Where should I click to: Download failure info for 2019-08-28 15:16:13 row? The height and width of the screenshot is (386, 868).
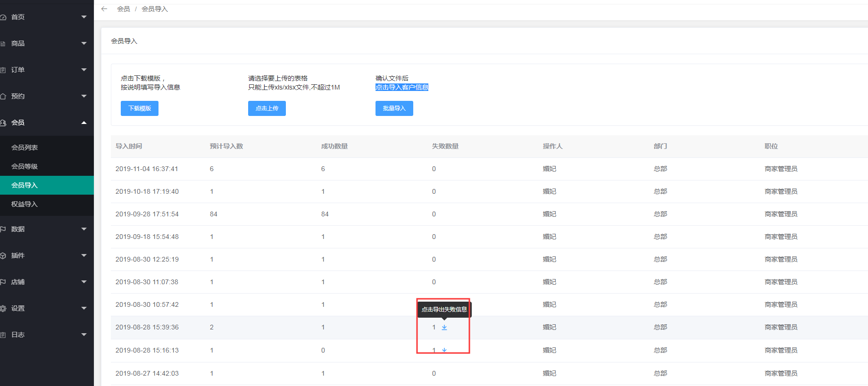coord(444,350)
